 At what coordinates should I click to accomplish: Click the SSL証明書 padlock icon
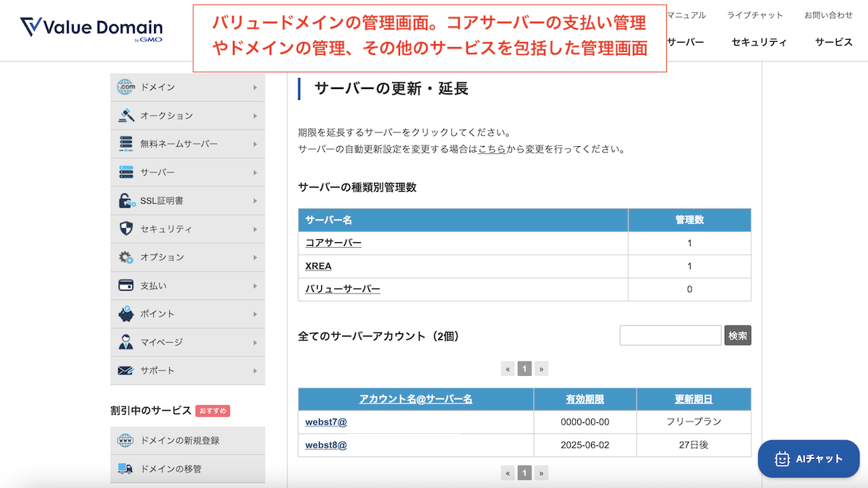[126, 200]
